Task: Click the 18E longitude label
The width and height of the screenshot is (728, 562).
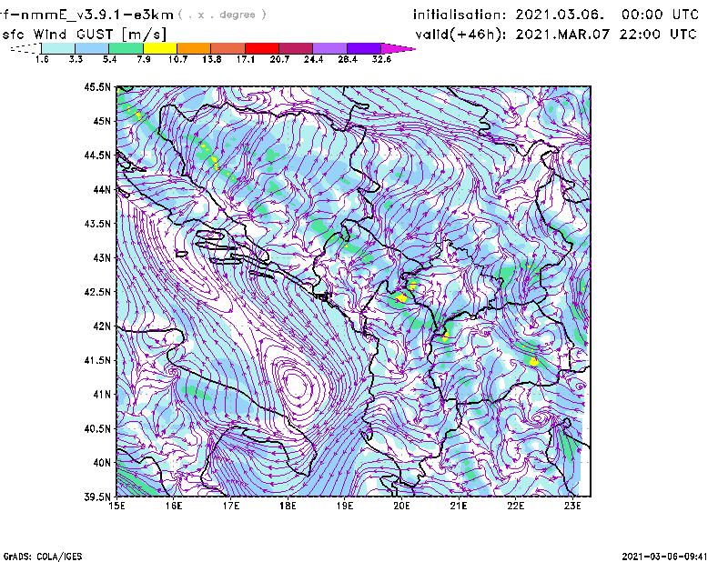Action: (x=288, y=506)
